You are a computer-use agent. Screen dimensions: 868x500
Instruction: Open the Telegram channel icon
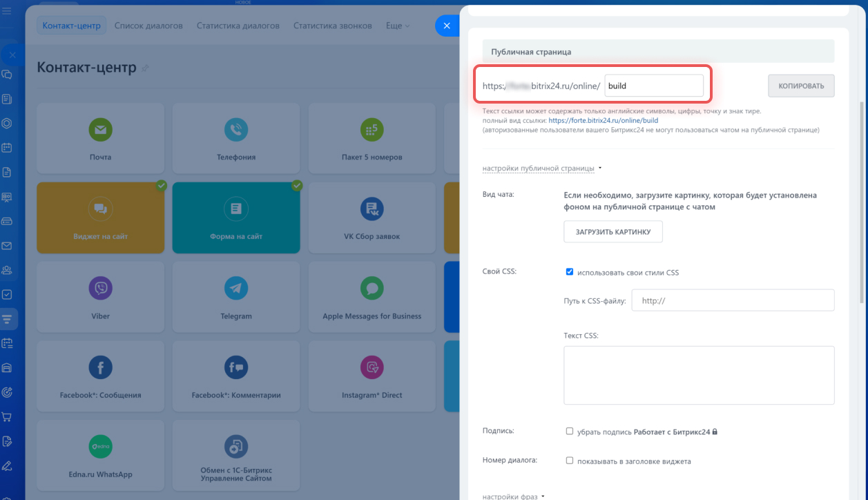click(236, 288)
